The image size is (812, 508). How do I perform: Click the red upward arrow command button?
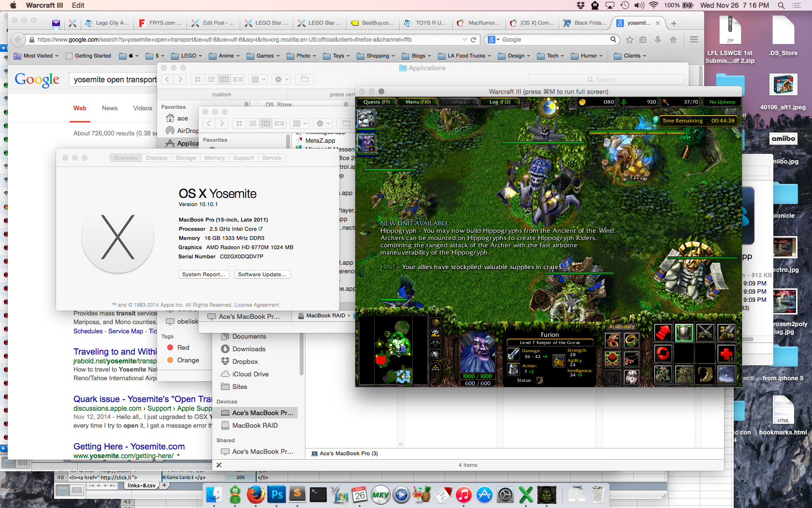(663, 332)
